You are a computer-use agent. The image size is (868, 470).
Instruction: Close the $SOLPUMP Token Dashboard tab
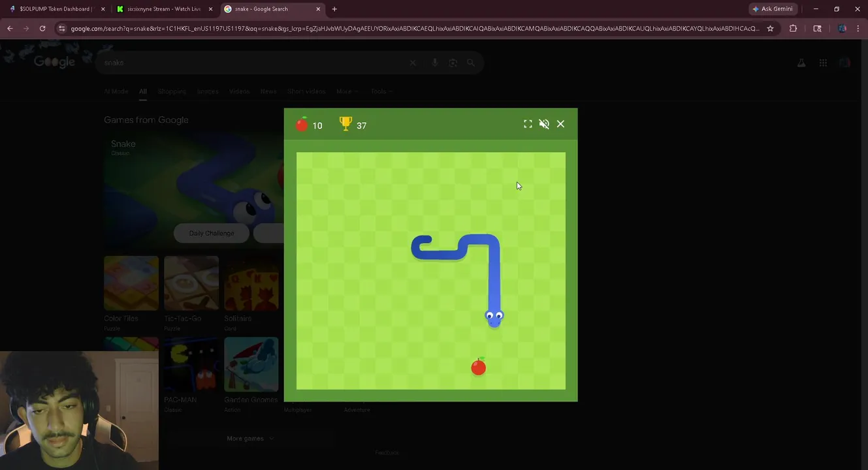click(x=103, y=9)
